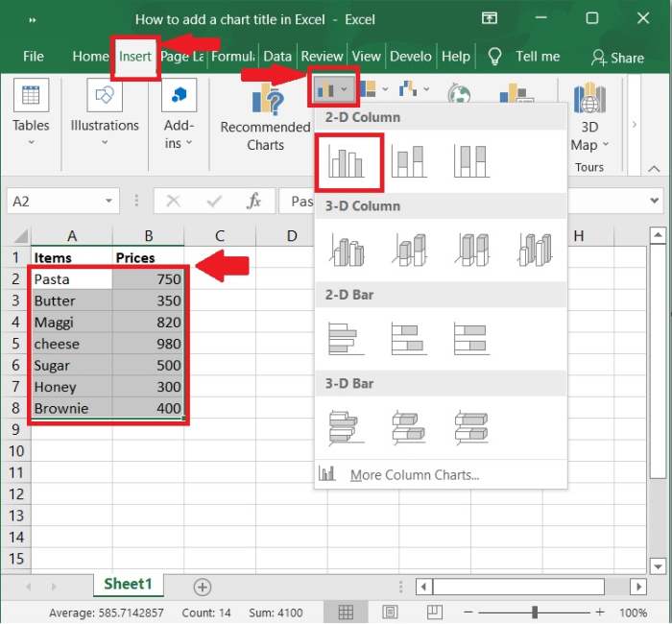This screenshot has width=672, height=624.
Task: Click the cell with value 980
Action: point(148,344)
